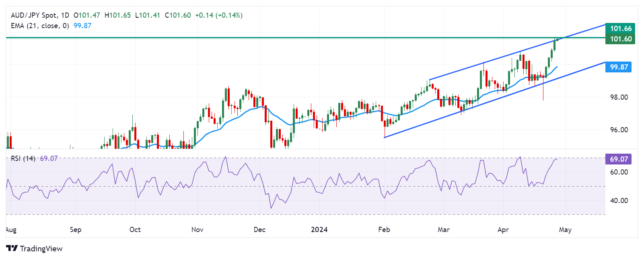
Task: Click the blue 99.87 EMA axis tag
Action: 619,67
